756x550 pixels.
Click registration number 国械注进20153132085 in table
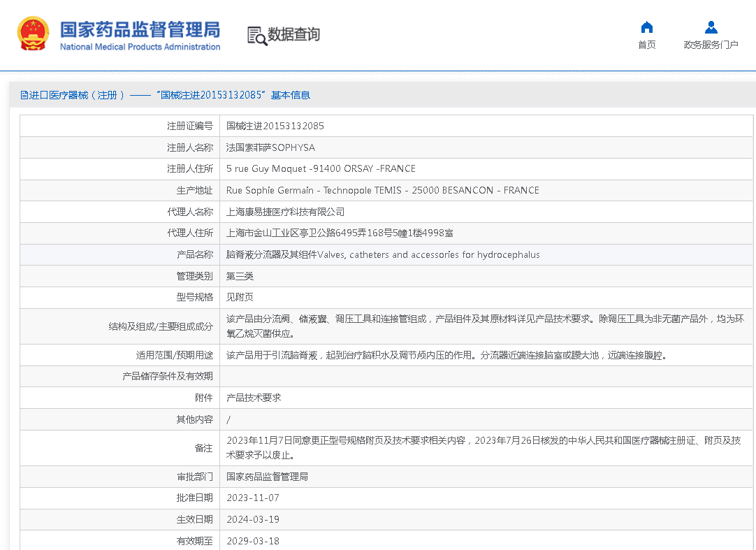(275, 126)
